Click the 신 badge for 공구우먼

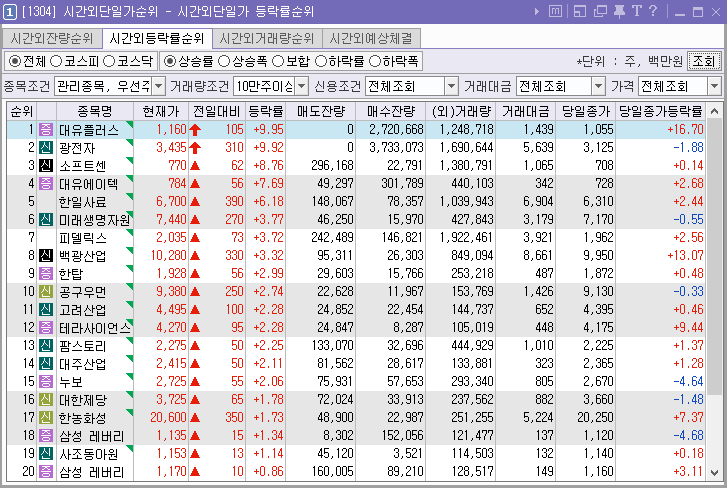coord(46,292)
